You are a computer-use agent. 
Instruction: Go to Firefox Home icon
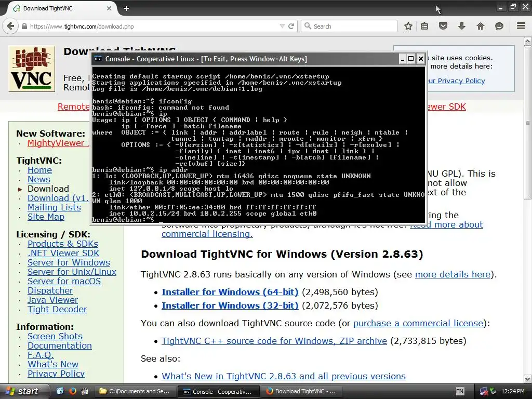481,26
